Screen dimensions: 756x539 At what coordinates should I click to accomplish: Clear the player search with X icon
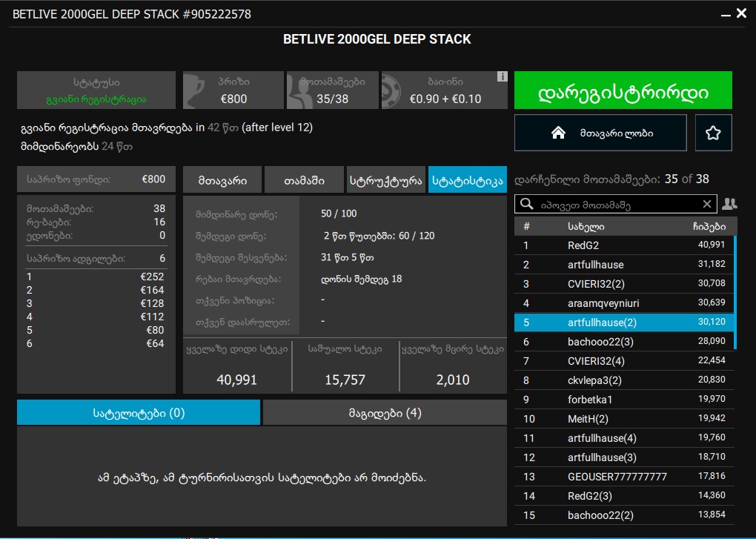[x=707, y=204]
